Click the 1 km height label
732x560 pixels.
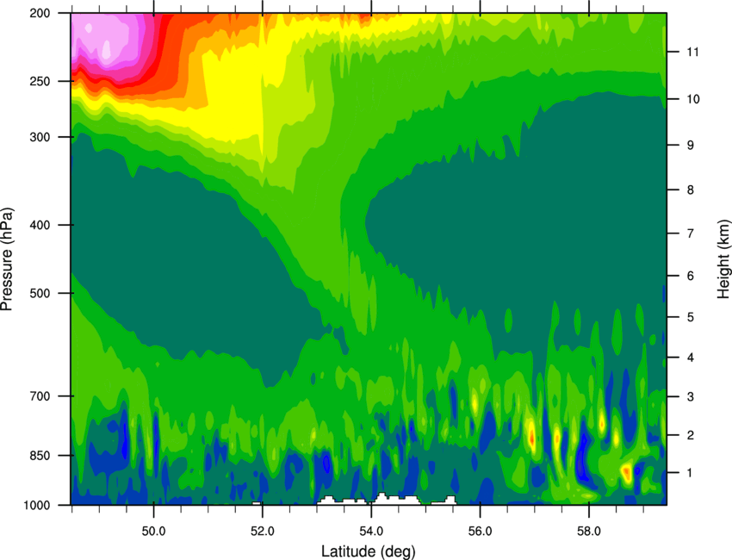(690, 473)
